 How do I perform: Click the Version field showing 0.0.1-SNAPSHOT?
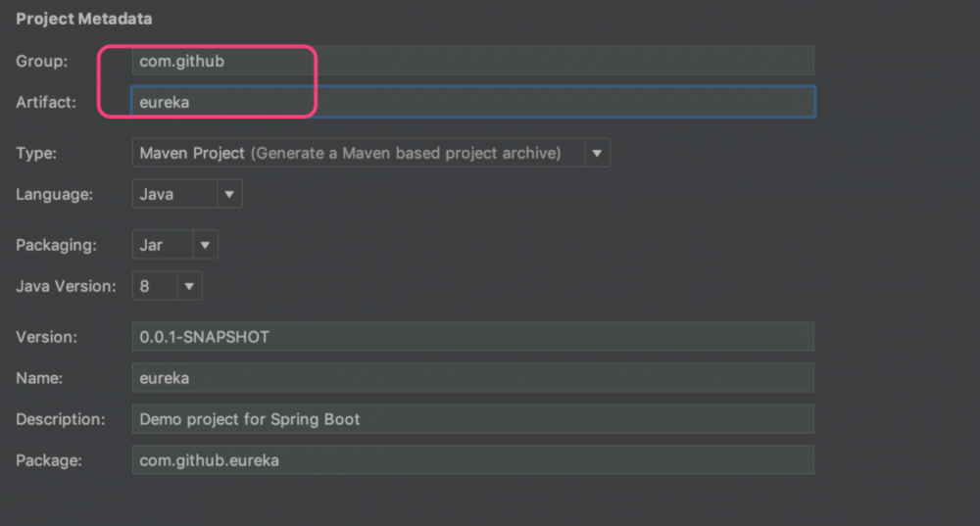pos(470,337)
